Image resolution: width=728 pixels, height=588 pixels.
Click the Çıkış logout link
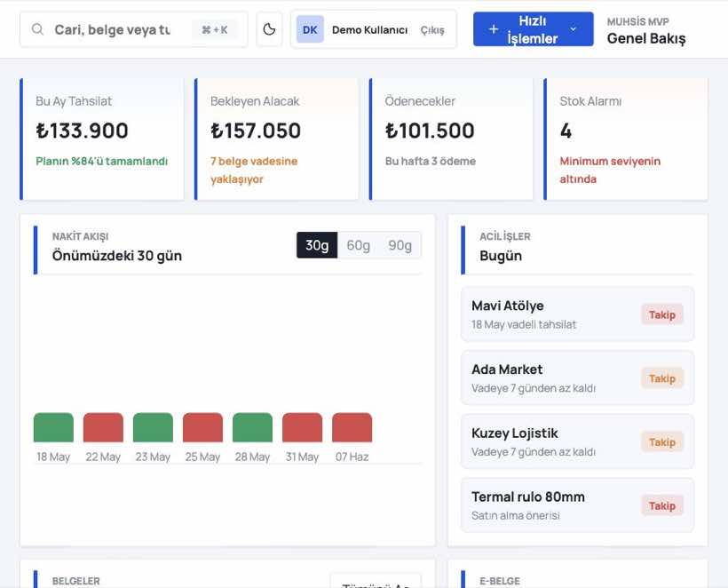click(432, 29)
